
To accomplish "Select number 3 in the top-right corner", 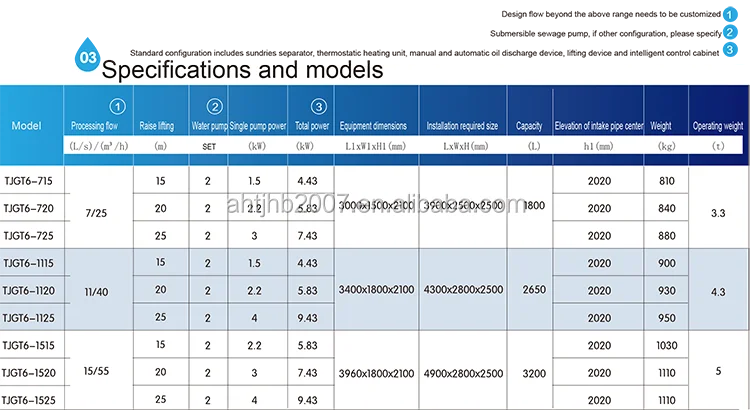I will [x=730, y=50].
